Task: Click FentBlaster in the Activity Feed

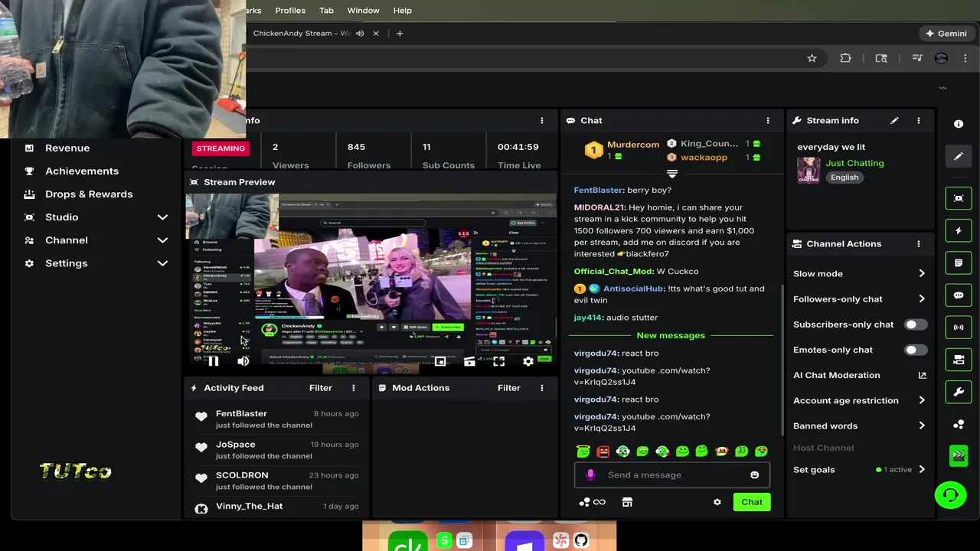Action: tap(241, 413)
